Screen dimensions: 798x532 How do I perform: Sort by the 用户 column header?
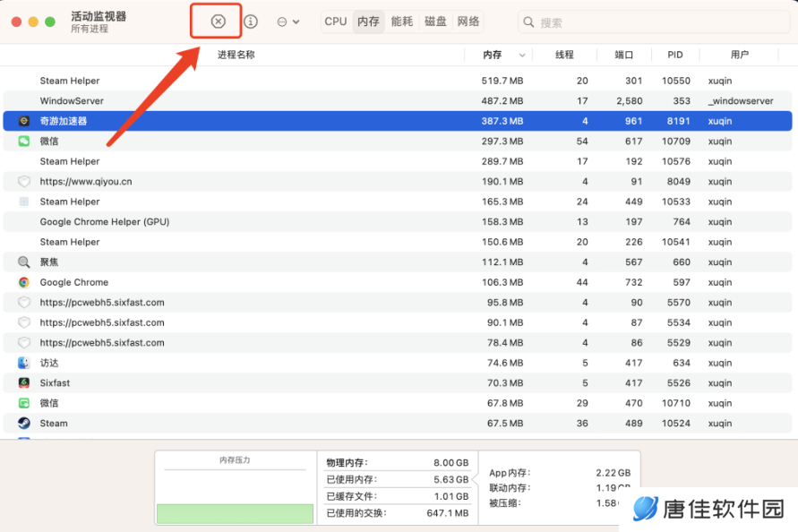point(739,55)
